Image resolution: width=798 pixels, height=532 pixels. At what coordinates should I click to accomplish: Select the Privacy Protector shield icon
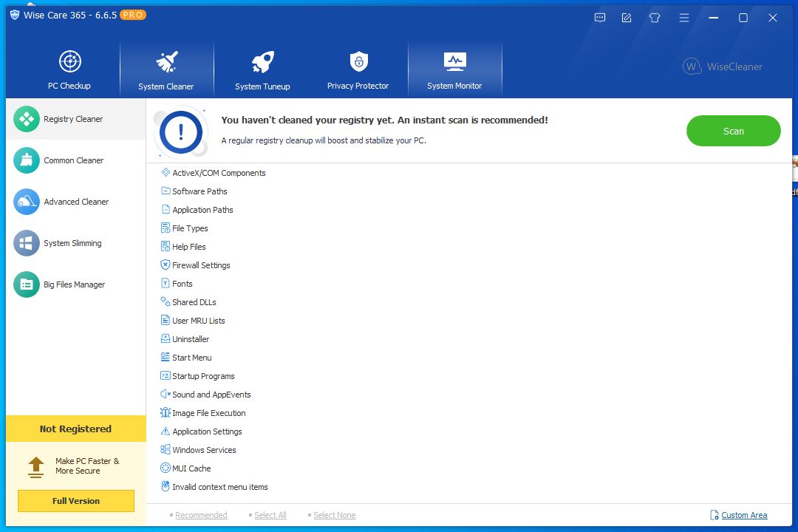point(359,61)
